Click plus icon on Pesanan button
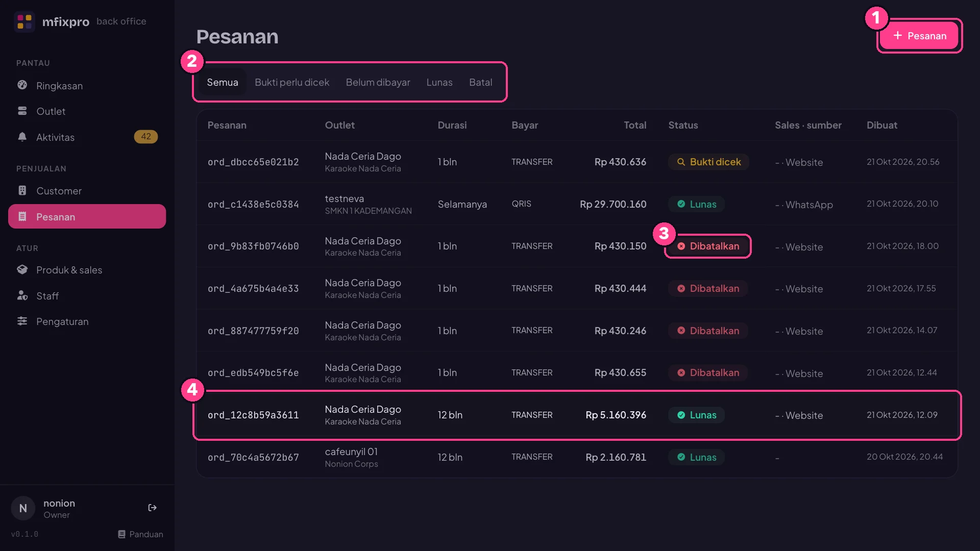This screenshot has height=551, width=980. click(x=897, y=35)
